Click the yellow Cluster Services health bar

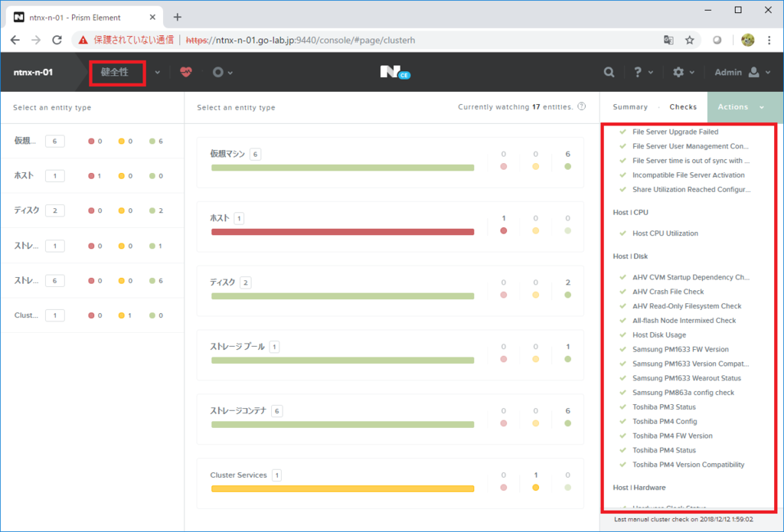tap(342, 489)
